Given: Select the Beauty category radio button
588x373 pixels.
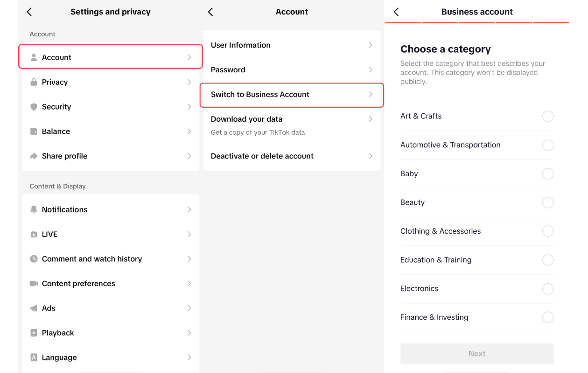Looking at the screenshot, I should [548, 202].
